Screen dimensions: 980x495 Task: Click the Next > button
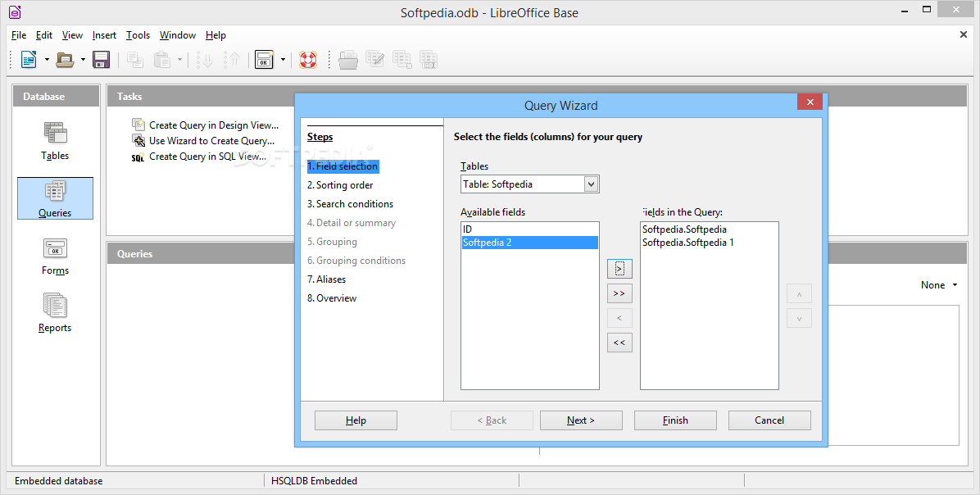click(x=581, y=420)
